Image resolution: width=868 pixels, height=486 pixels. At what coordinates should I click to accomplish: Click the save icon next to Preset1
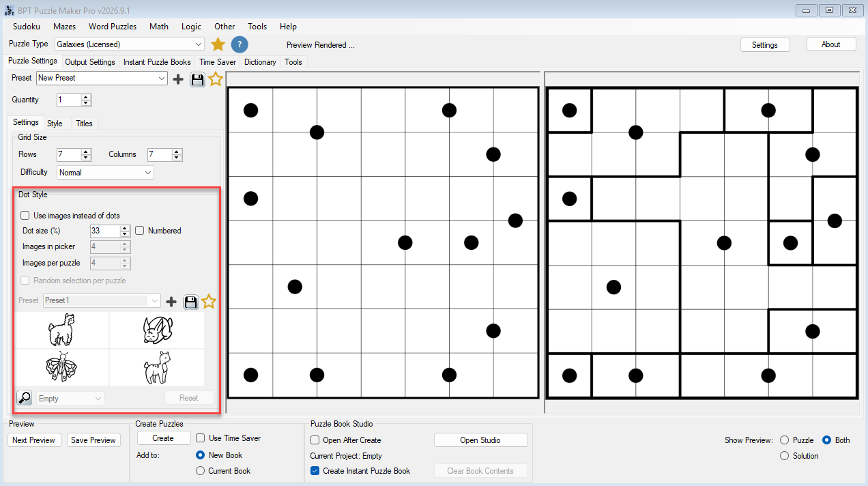coord(190,301)
